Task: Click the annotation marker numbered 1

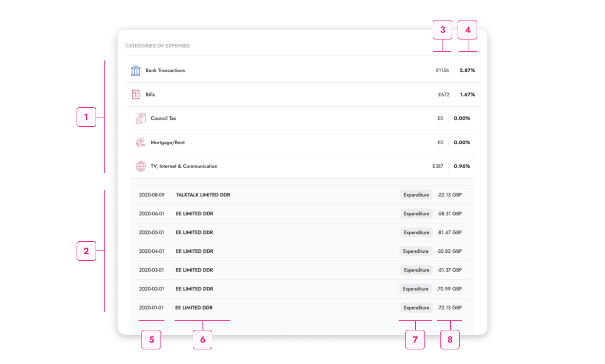Action: pyautogui.click(x=86, y=117)
